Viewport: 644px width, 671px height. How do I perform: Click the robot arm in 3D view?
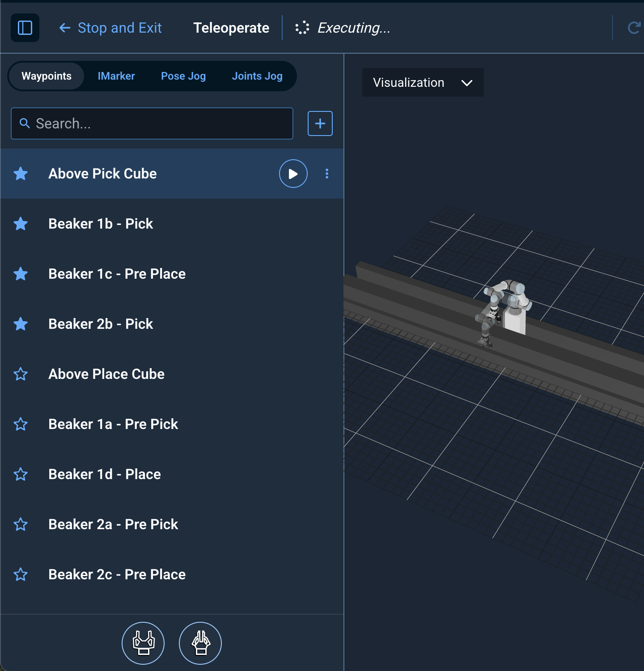pos(504,313)
